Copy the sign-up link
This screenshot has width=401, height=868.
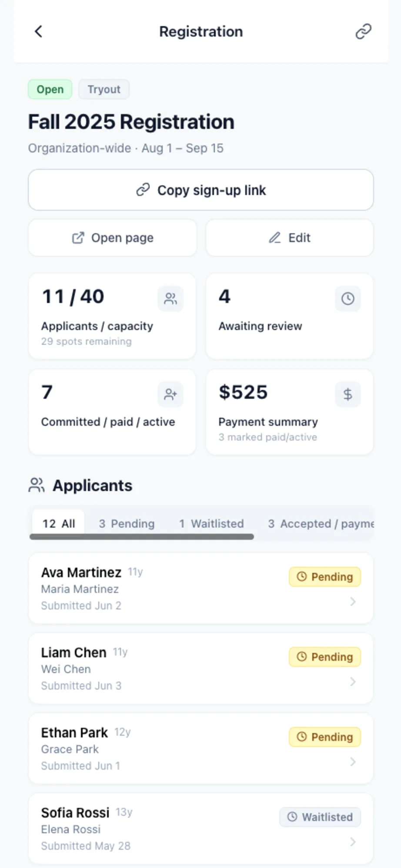tap(201, 190)
